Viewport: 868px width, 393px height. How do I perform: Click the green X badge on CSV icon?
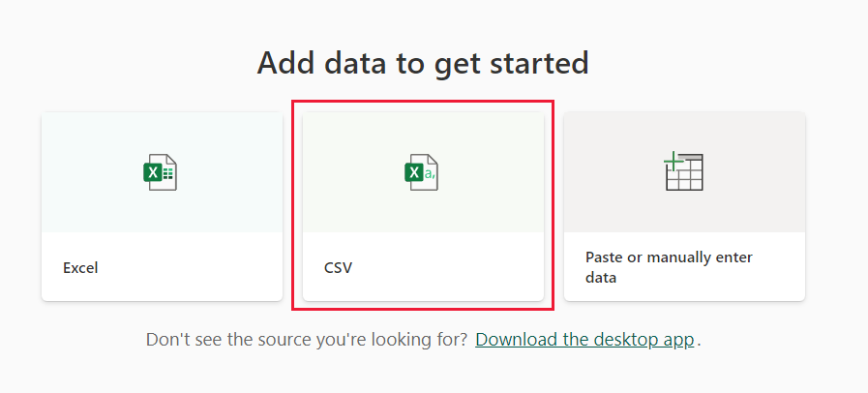point(413,173)
